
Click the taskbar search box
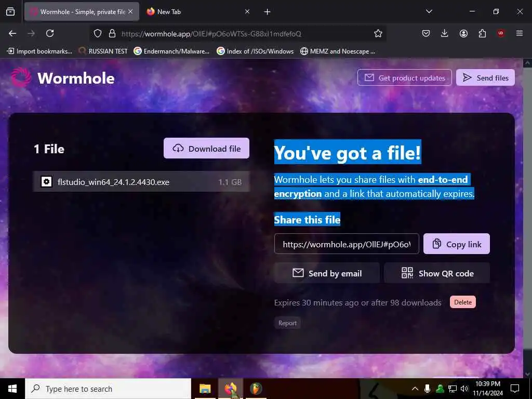click(108, 389)
